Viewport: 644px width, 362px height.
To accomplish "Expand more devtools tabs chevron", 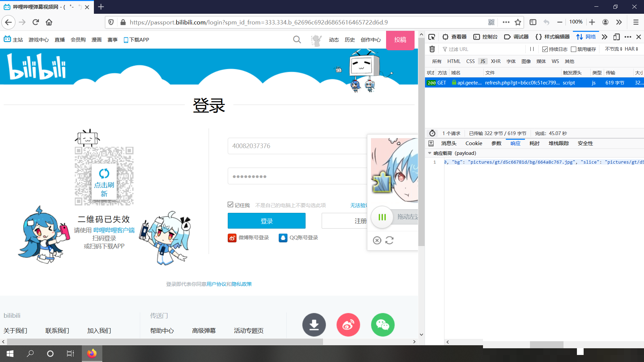I will [x=604, y=37].
